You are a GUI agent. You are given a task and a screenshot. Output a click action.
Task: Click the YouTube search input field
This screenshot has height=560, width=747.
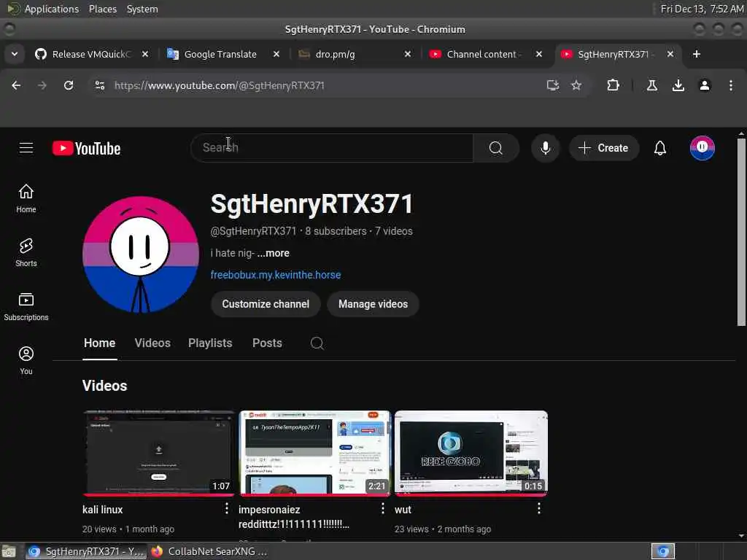click(332, 148)
